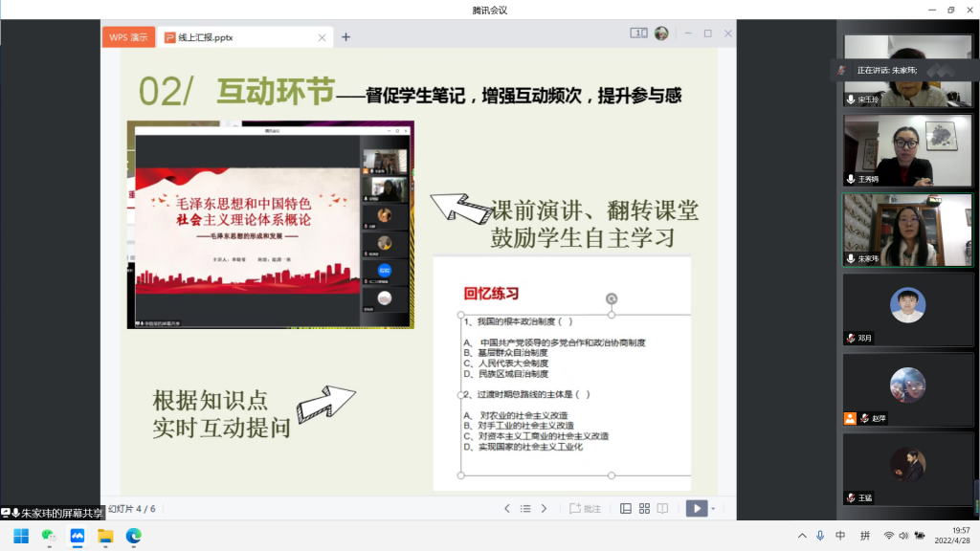Click the 批注 comments button

click(x=586, y=509)
